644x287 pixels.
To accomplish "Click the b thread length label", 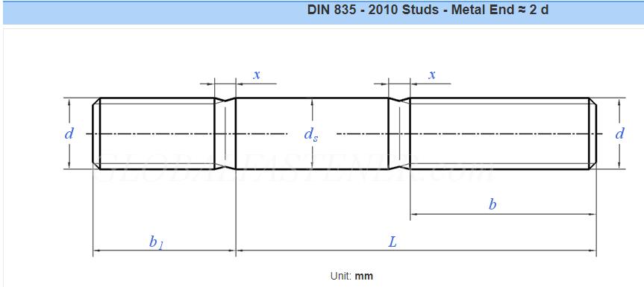I will click(x=492, y=204).
